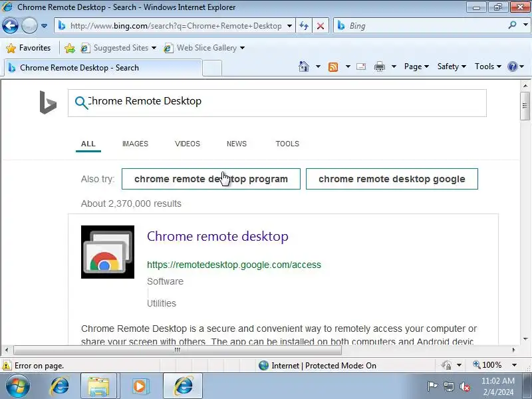Open Windows Media Player from taskbar
The height and width of the screenshot is (399, 532).
140,386
